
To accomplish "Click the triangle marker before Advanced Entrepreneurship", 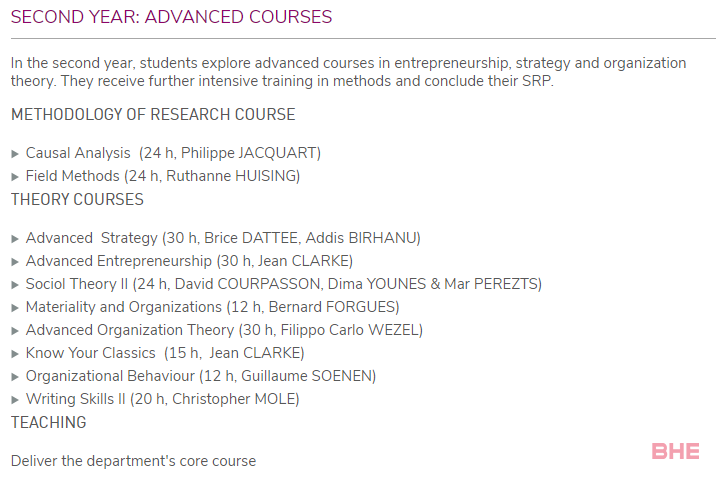I will tap(15, 262).
